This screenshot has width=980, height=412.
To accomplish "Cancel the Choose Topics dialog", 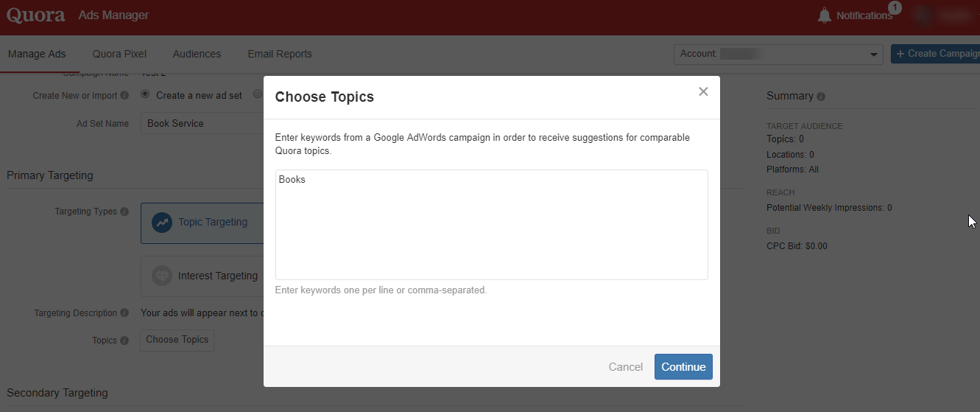I will [626, 367].
